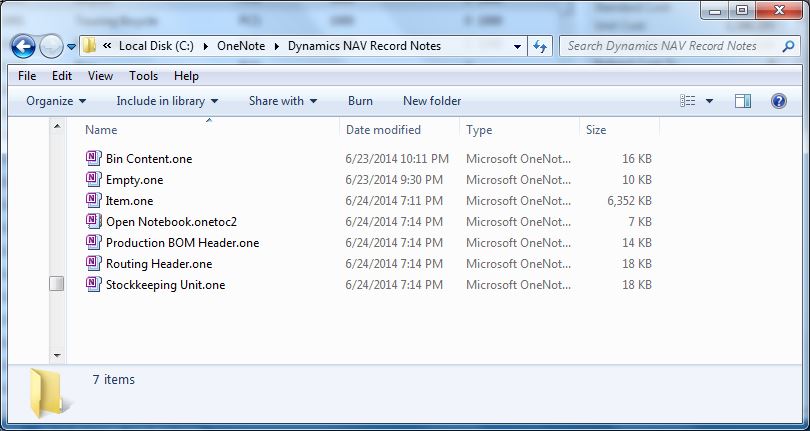Select the Empty.one file name

(134, 180)
